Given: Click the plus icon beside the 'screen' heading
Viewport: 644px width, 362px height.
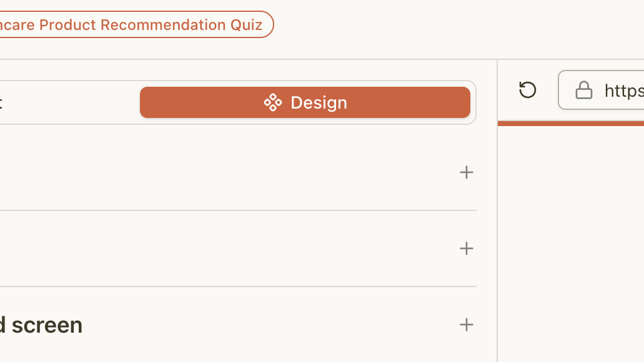Looking at the screenshot, I should pyautogui.click(x=466, y=325).
